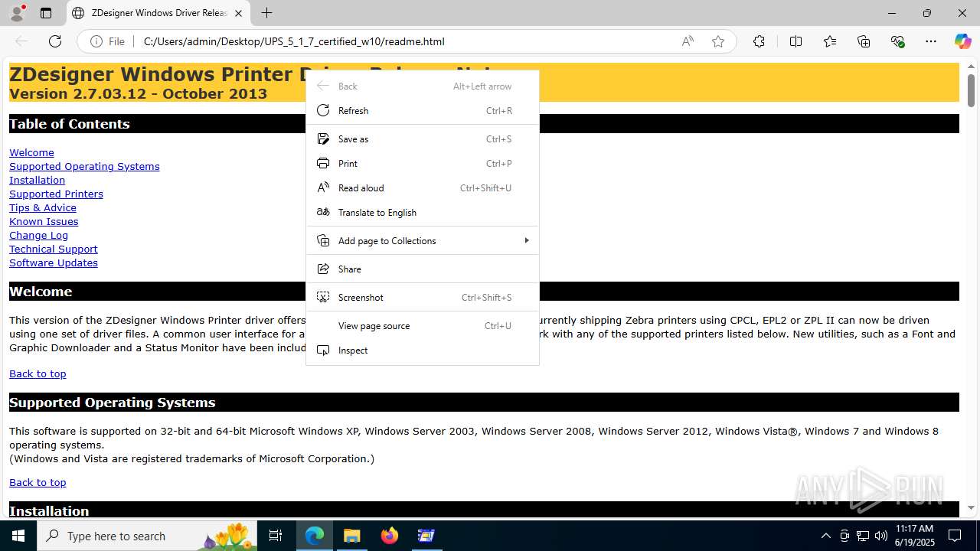Click the Refresh icon in the toolbar
Image resolution: width=980 pixels, height=551 pixels.
coord(55,41)
